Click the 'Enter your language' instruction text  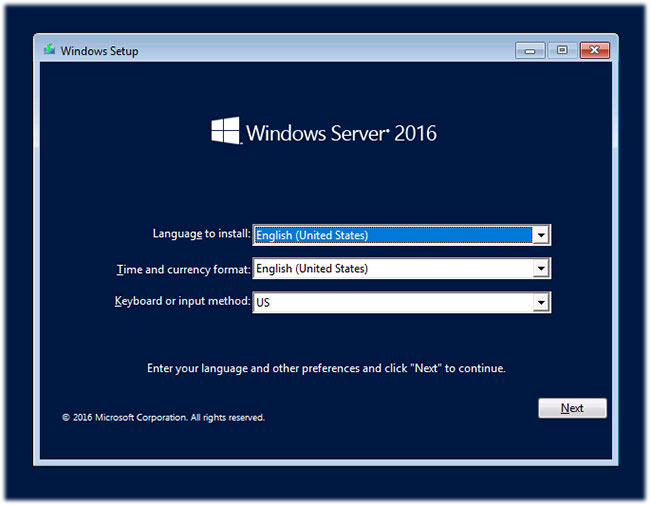(326, 368)
